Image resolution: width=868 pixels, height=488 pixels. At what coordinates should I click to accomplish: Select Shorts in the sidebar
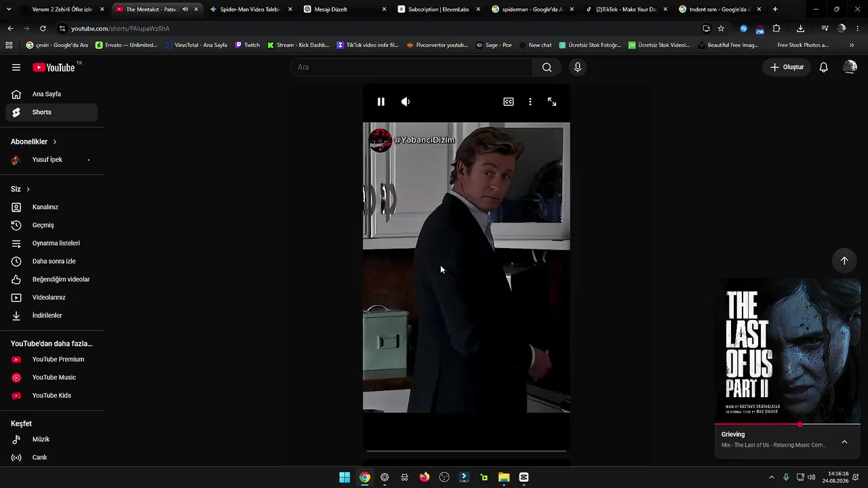[52, 113]
